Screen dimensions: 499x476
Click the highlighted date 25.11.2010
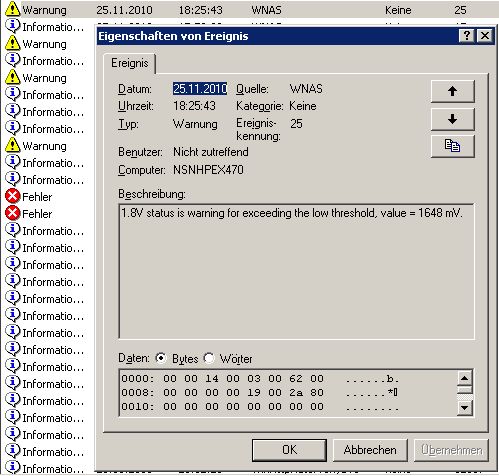[x=200, y=89]
